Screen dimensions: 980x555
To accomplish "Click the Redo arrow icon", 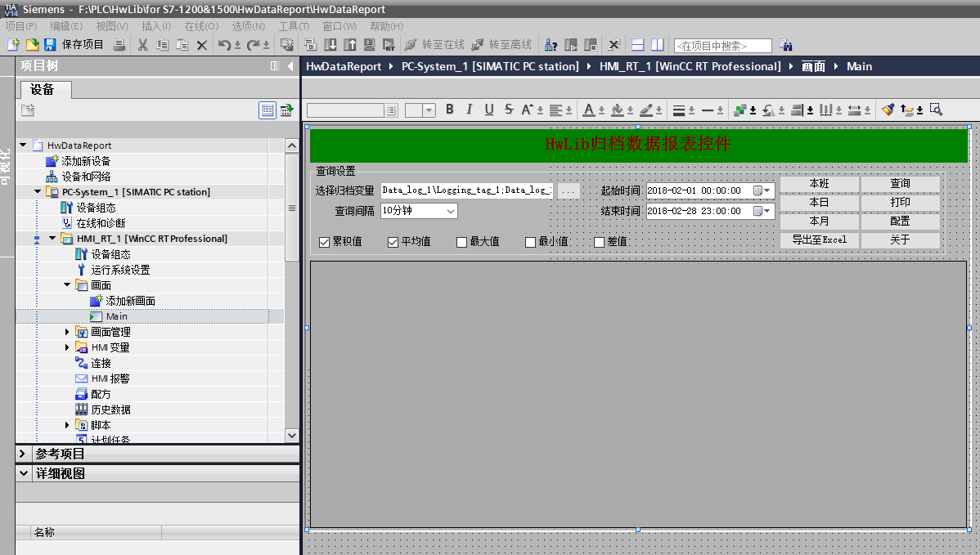I will [x=253, y=45].
